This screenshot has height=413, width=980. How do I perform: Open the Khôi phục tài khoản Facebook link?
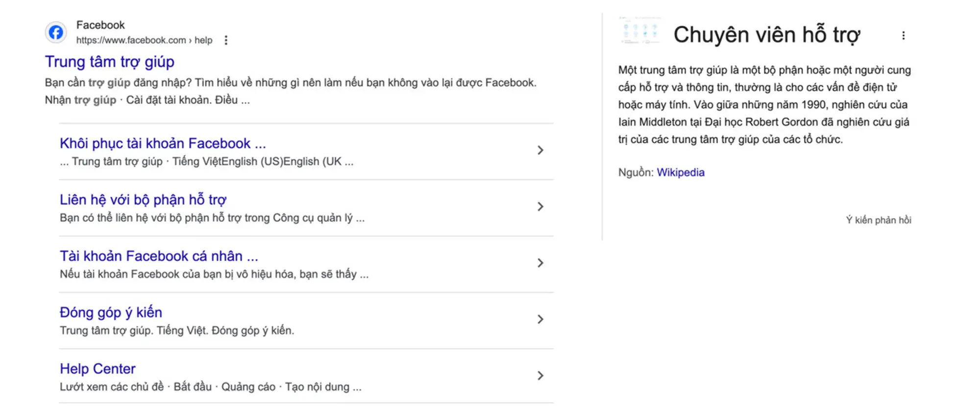tap(163, 143)
